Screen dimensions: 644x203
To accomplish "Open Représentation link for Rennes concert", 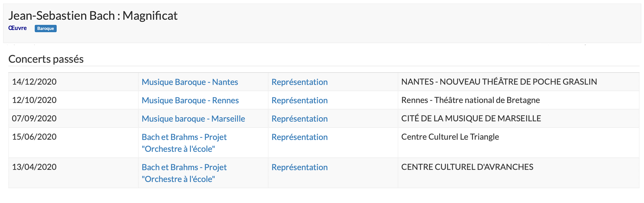I will click(x=300, y=100).
